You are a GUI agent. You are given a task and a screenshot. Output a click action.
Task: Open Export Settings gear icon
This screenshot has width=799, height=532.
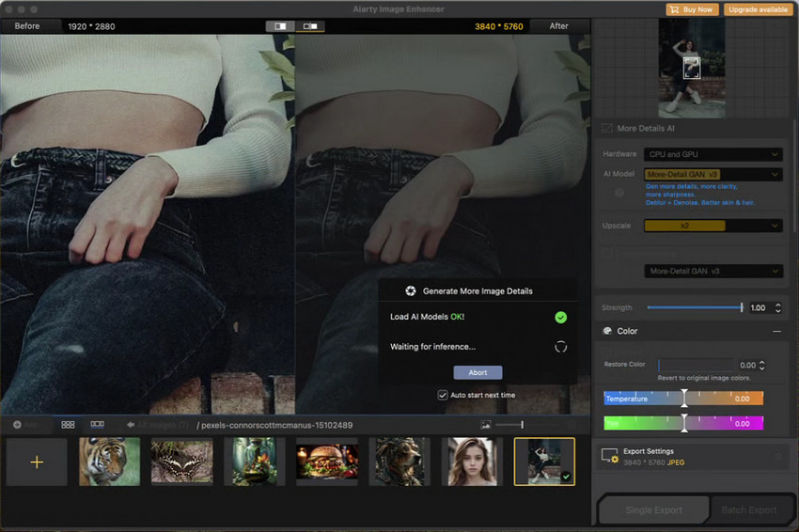(609, 456)
